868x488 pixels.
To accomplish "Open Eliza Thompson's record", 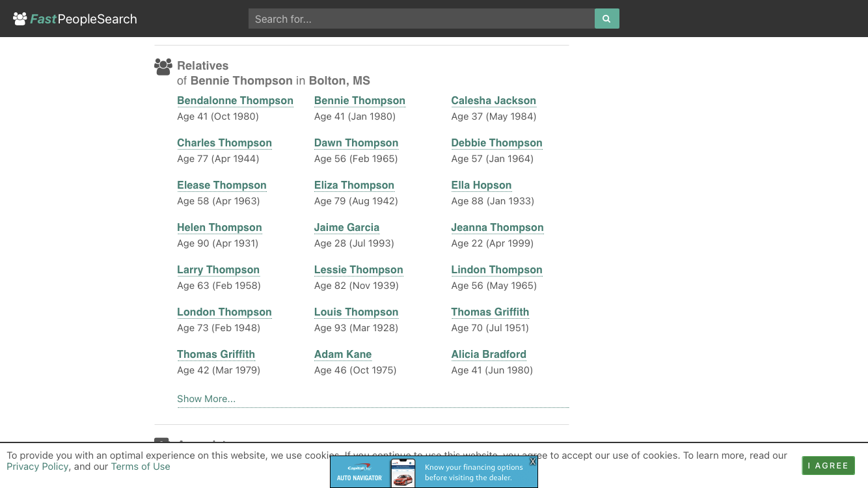I will 355,185.
